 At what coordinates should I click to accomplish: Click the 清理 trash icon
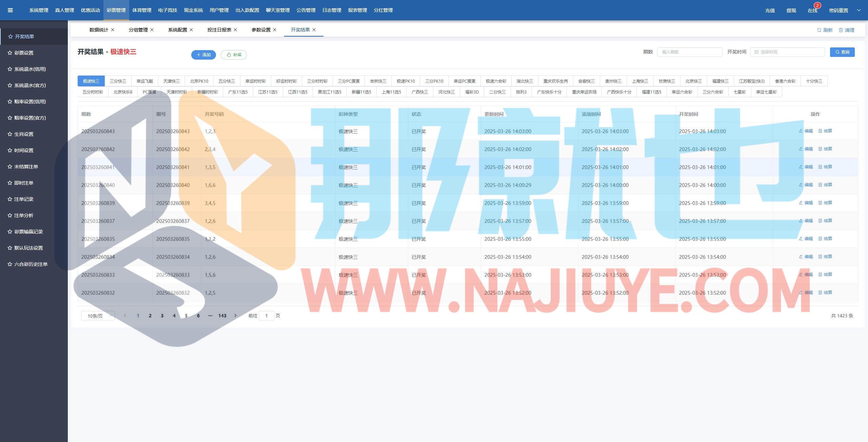click(x=841, y=30)
